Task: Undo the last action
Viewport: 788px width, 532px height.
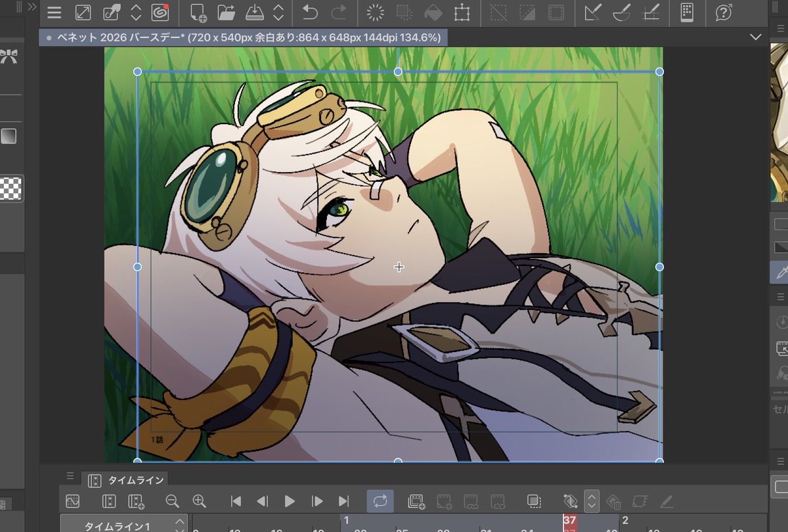Action: pyautogui.click(x=311, y=12)
